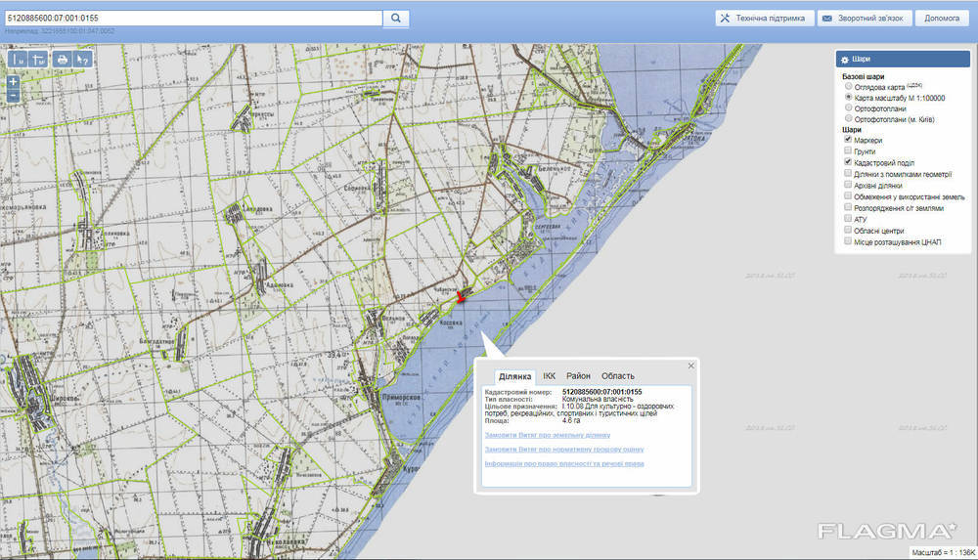Uncheck the Маркери layer checkbox

point(847,140)
